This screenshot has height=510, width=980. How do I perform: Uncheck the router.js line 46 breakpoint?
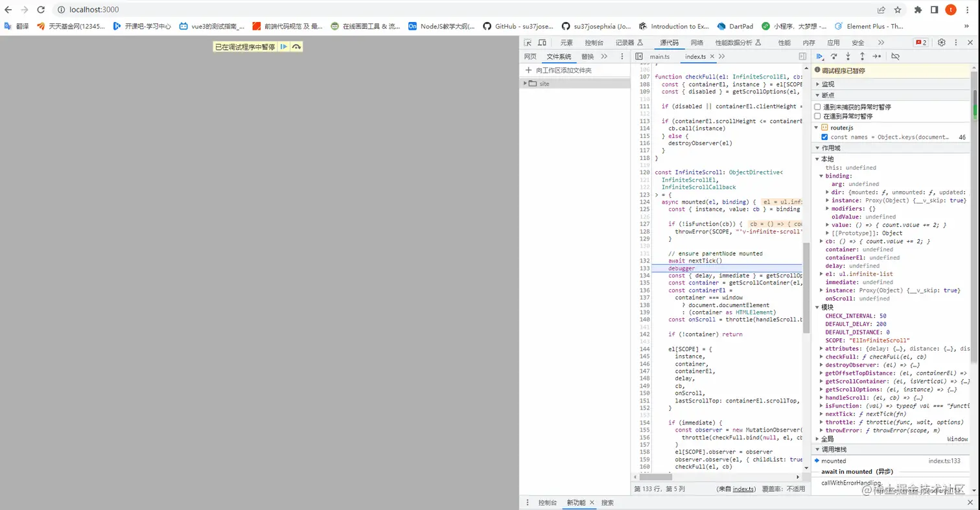(x=824, y=137)
